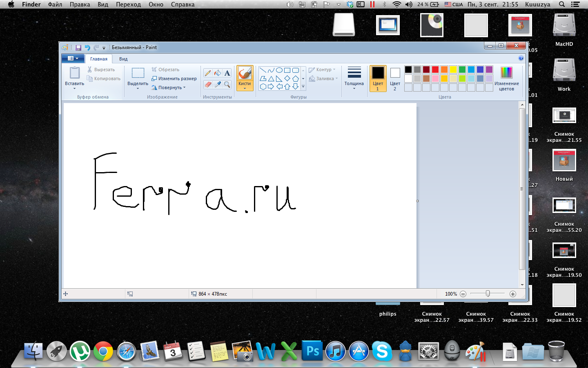This screenshot has width=588, height=368.
Task: Pick the Color picker eyedropper tool
Action: point(218,85)
